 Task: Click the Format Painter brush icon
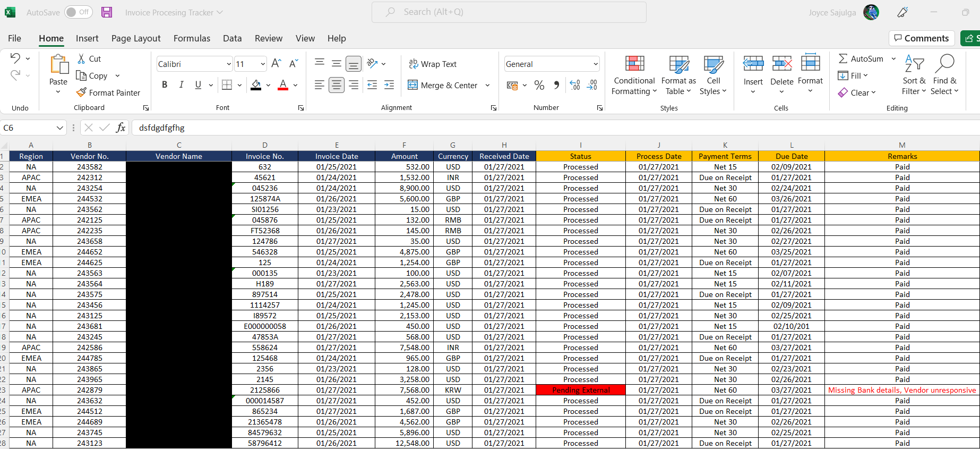[81, 92]
